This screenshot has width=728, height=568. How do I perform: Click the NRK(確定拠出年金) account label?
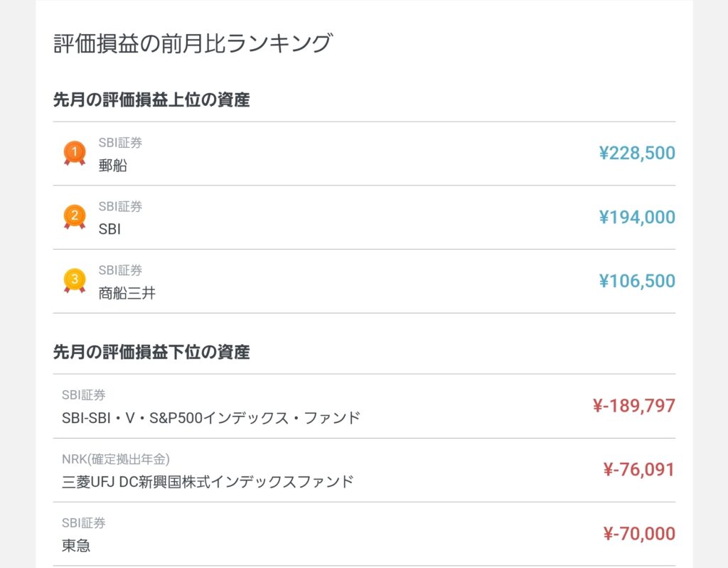click(116, 459)
